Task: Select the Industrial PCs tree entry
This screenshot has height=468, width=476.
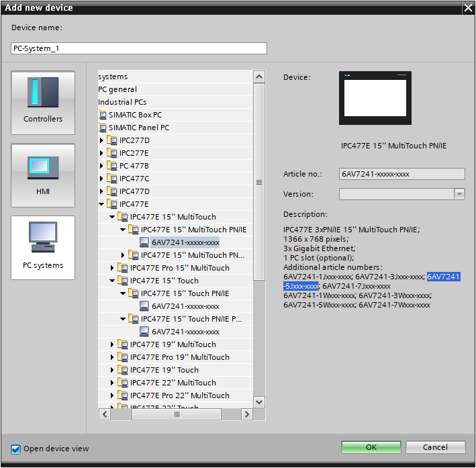Action: click(122, 102)
